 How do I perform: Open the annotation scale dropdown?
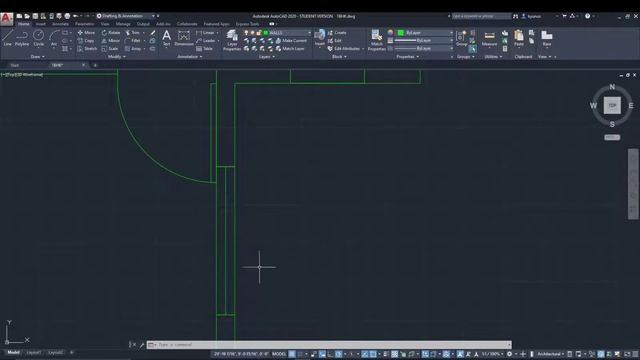click(491, 354)
